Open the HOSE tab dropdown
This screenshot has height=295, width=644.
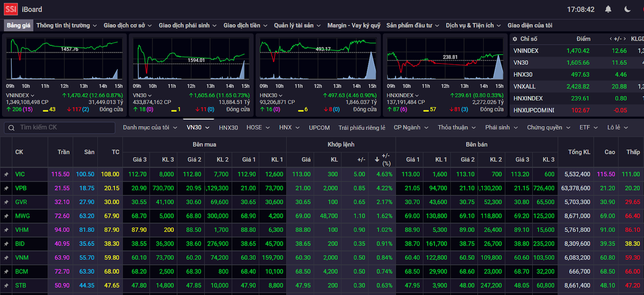coord(258,127)
